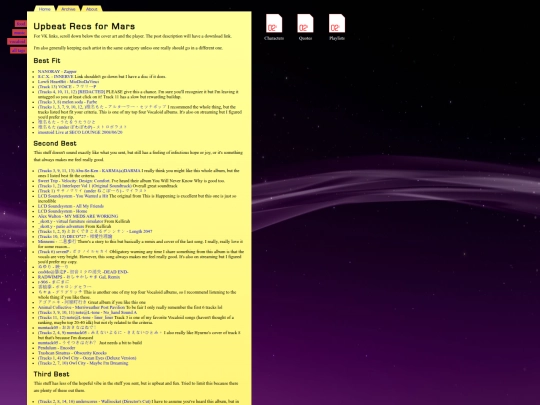This screenshot has width=540, height=405.
Task: Open the (Tracks 4, 10, 11, 12) [REDACTED] link
Action: (x=71, y=92)
